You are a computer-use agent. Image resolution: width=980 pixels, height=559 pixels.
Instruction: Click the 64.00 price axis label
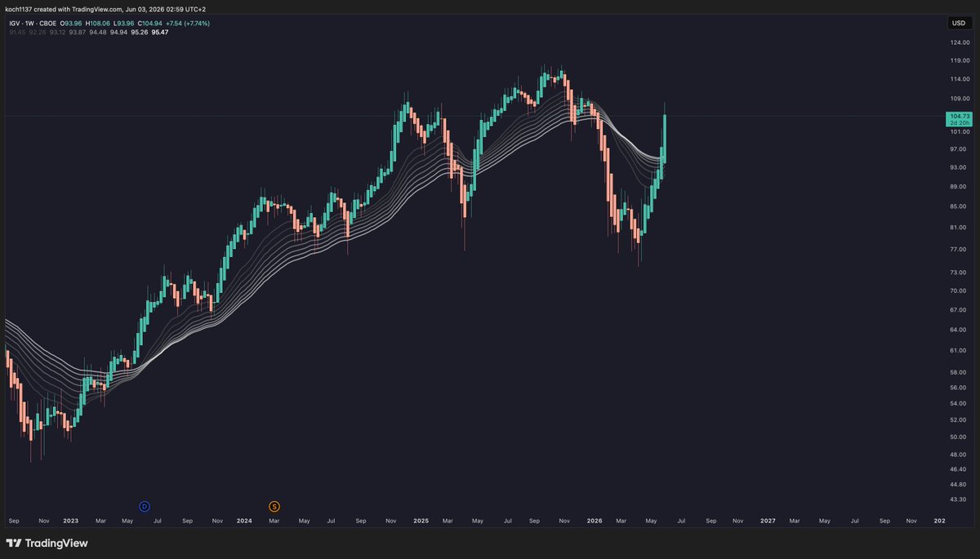pyautogui.click(x=958, y=330)
